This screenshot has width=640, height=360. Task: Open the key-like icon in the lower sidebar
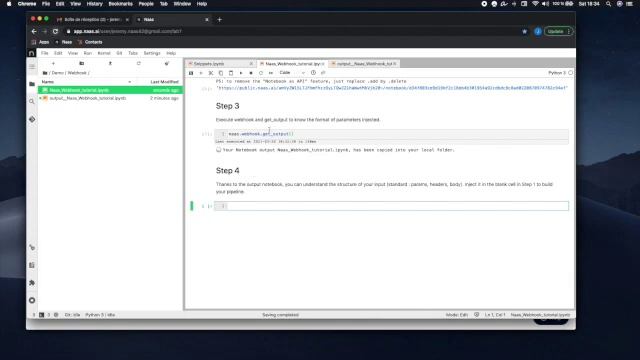pyautogui.click(x=32, y=247)
